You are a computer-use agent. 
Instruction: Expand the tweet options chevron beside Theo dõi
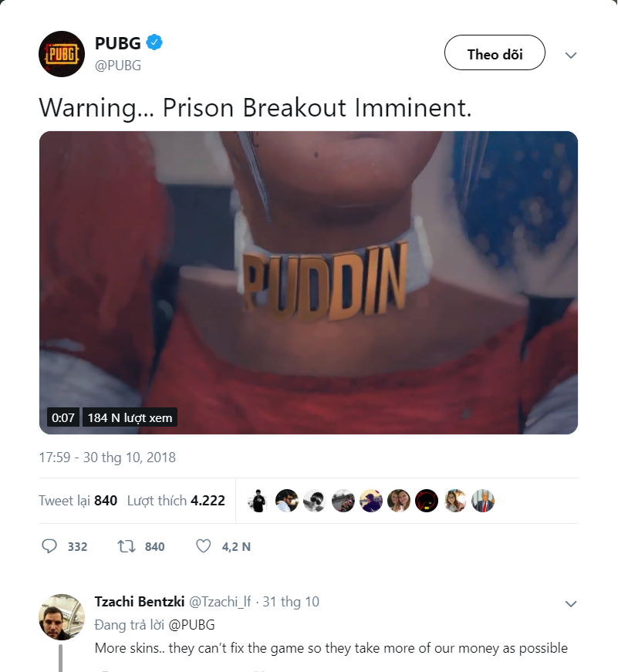[x=571, y=56]
